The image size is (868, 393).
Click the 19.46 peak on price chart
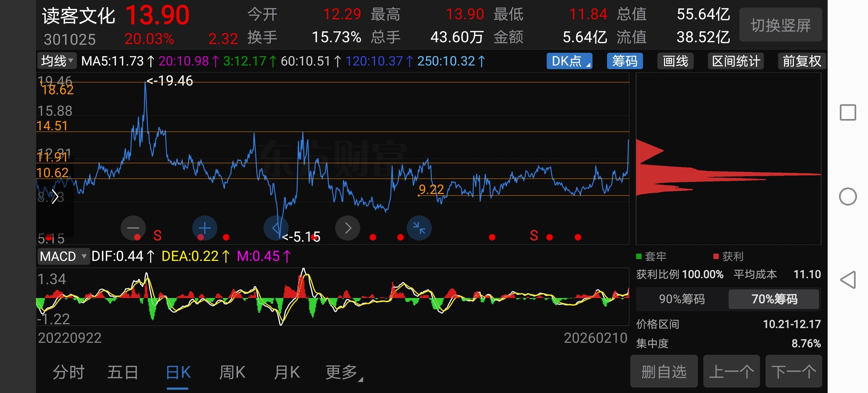(145, 83)
